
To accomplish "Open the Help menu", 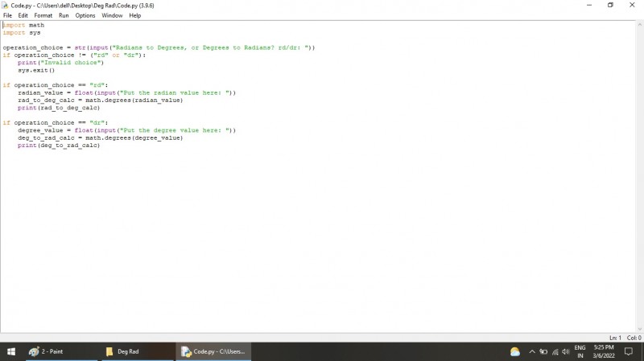I will [x=134, y=15].
